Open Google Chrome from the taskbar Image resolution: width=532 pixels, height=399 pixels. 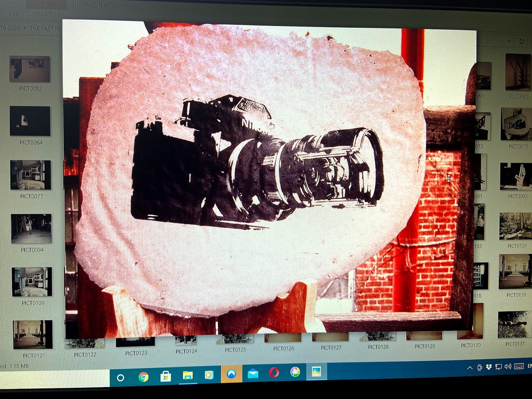[x=143, y=377]
